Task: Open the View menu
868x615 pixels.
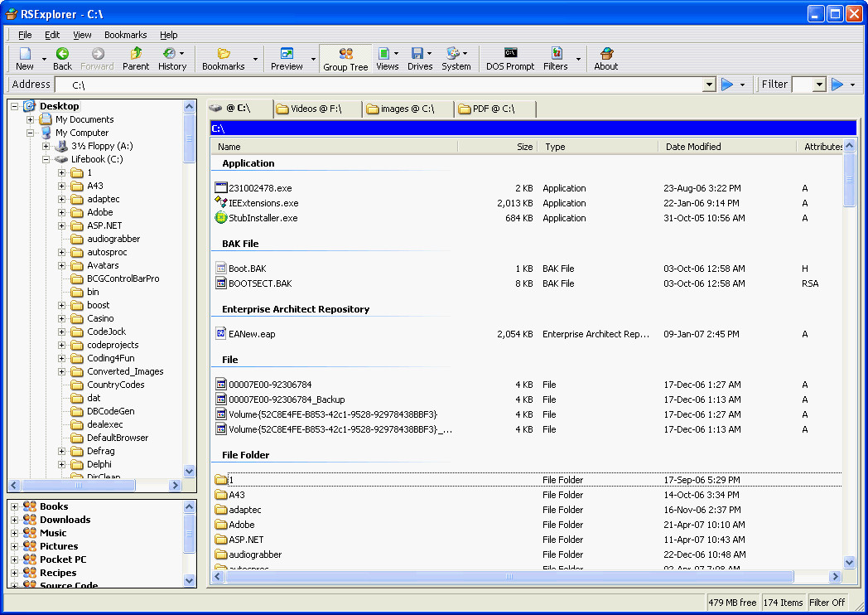Action: tap(82, 35)
